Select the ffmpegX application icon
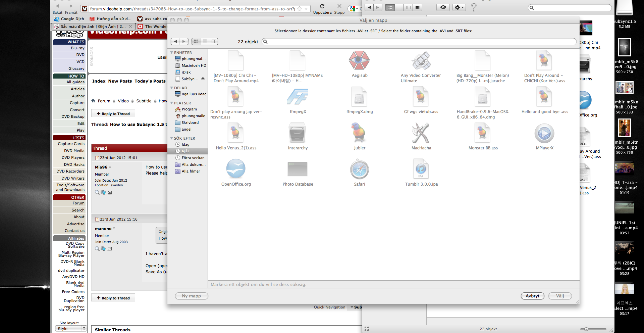The image size is (644, 333). [298, 97]
